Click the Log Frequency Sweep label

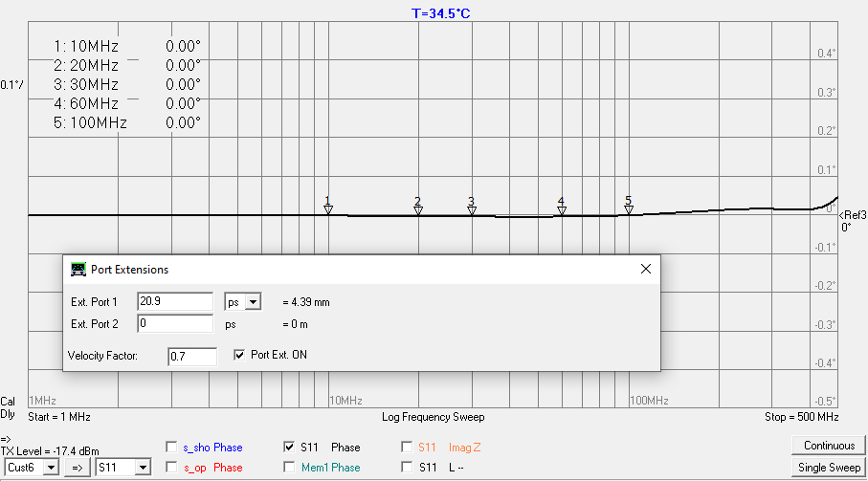(x=433, y=417)
